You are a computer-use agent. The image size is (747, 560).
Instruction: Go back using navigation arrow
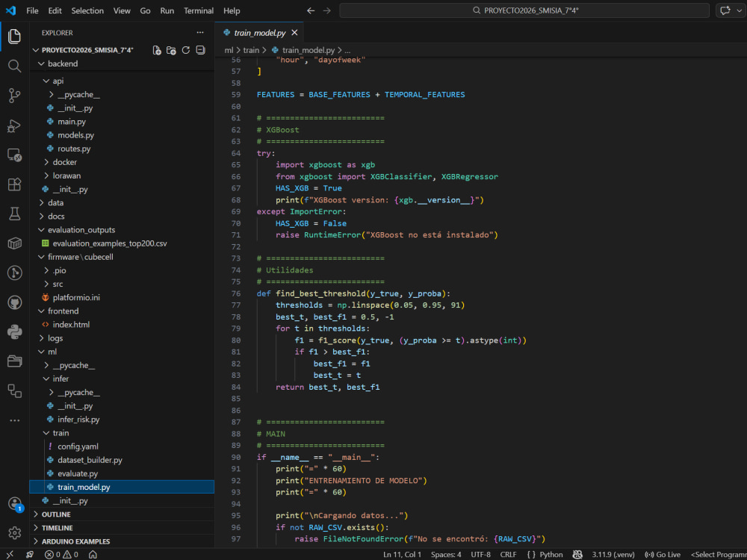point(311,10)
